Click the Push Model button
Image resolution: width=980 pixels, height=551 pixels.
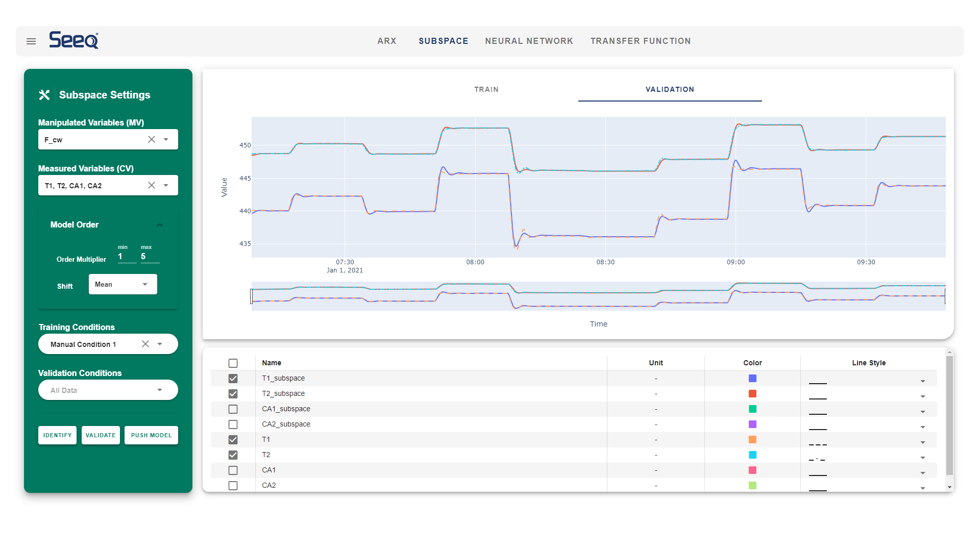tap(151, 435)
